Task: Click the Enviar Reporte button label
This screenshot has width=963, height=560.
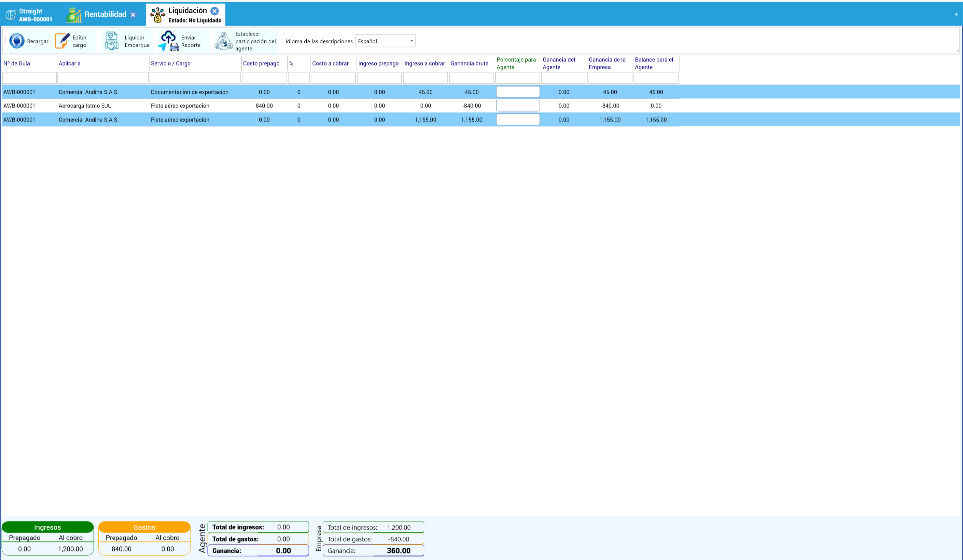Action: pyautogui.click(x=191, y=41)
